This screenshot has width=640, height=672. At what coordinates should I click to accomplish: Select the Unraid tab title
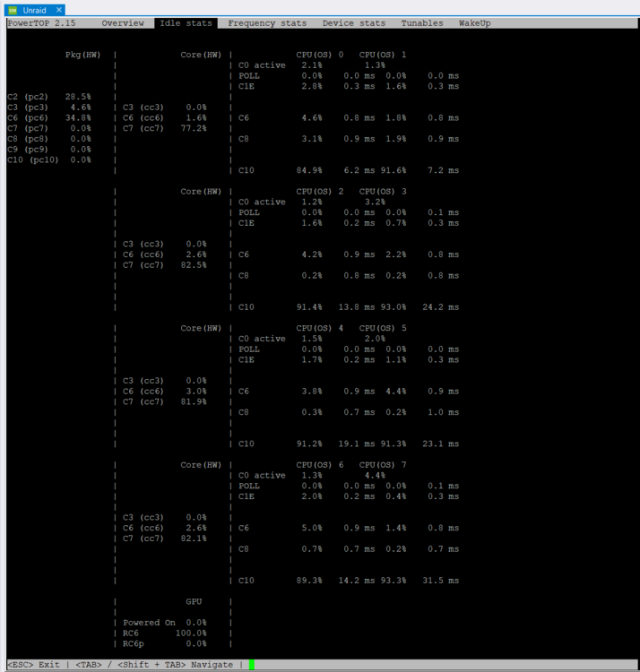[34, 10]
